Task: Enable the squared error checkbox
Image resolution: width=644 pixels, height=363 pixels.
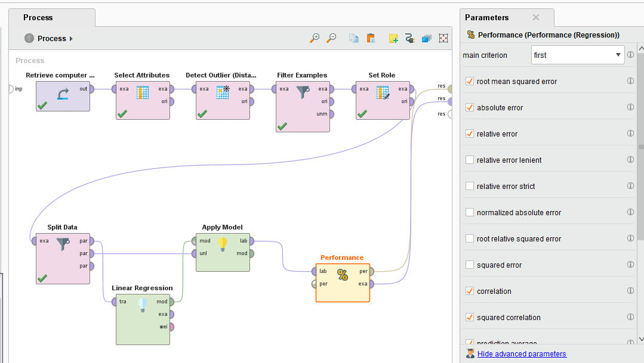Action: click(x=470, y=265)
